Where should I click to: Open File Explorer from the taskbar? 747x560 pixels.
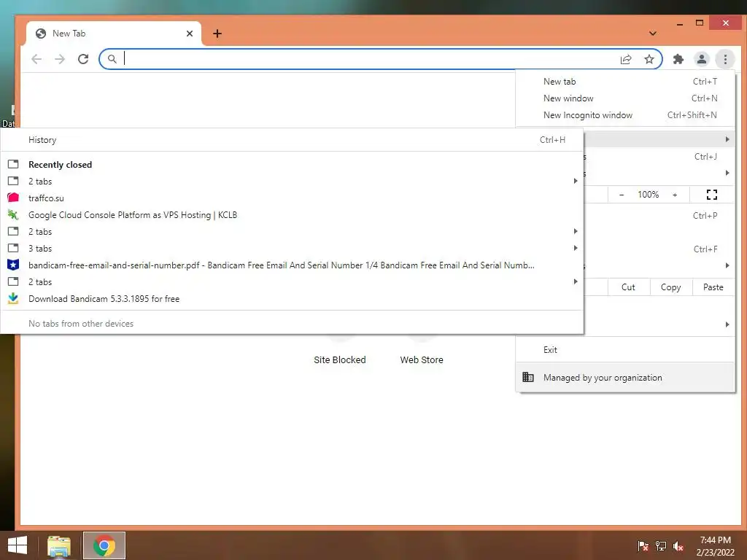[59, 546]
